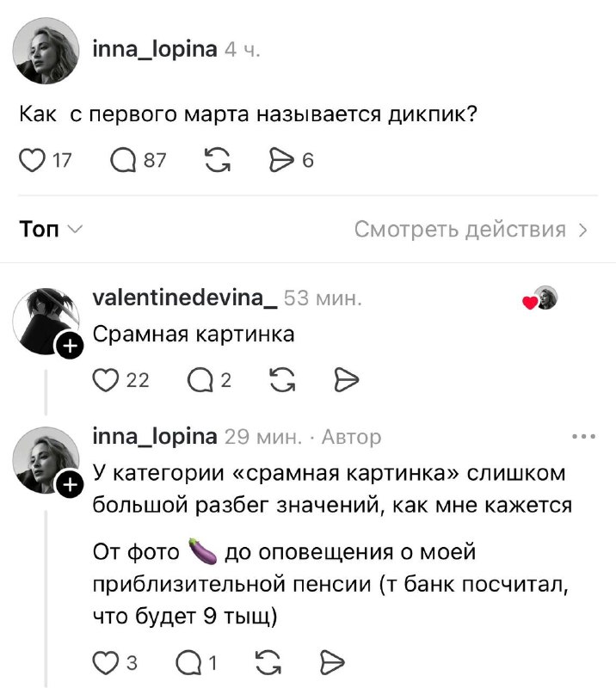Viewport: 616px width, 688px height.
Task: Like the author's reply about пенсии
Action: tap(104, 662)
